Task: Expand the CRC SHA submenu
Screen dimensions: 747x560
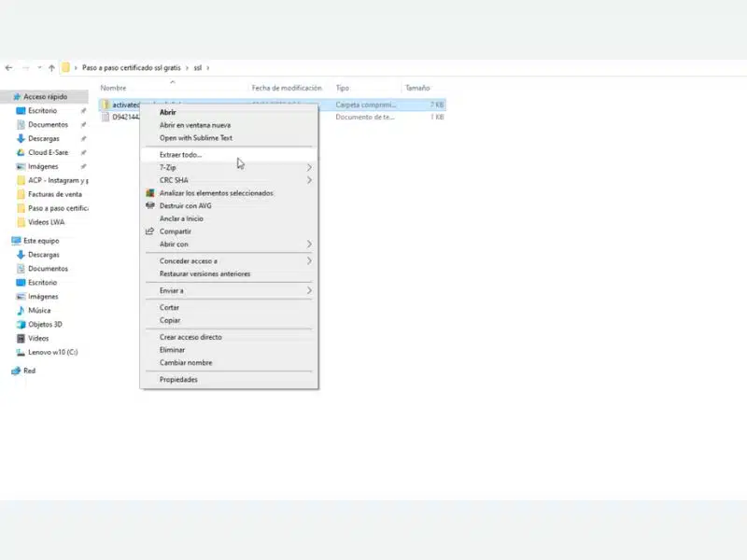Action: pos(173,180)
